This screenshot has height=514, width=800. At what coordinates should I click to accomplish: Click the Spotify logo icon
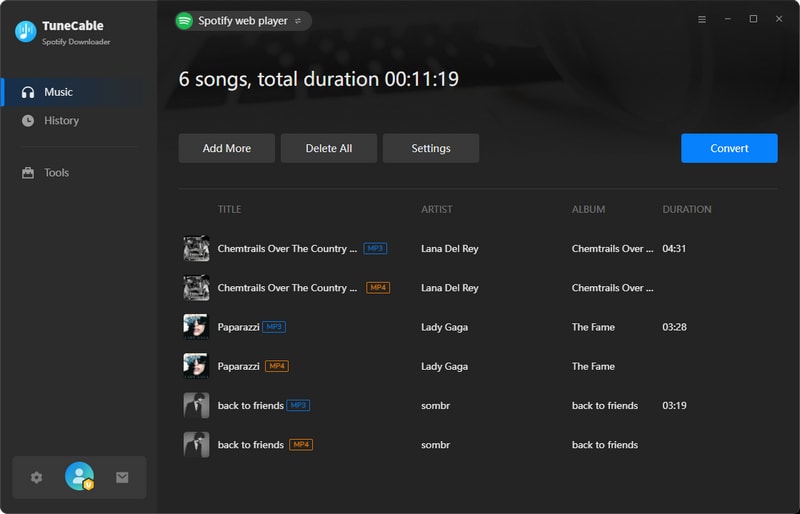[x=184, y=21]
